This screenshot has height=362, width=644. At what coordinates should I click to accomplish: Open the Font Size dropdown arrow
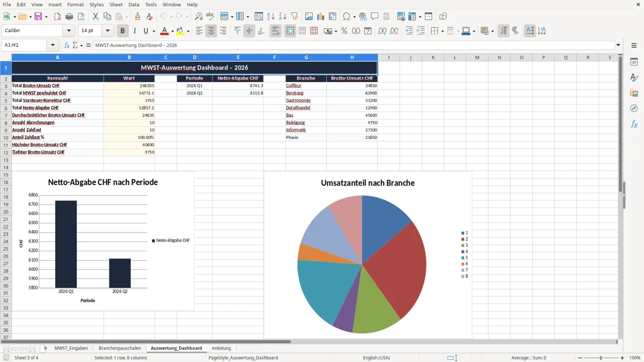[x=108, y=31]
